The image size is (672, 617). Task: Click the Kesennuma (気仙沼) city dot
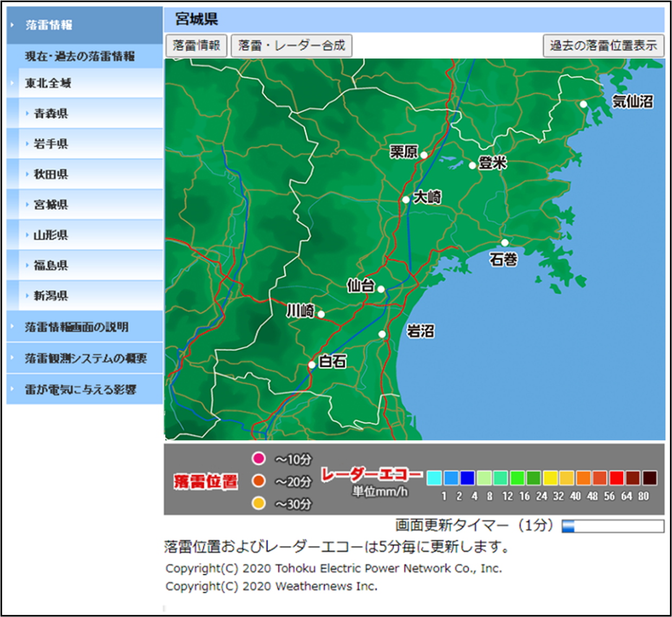583,104
